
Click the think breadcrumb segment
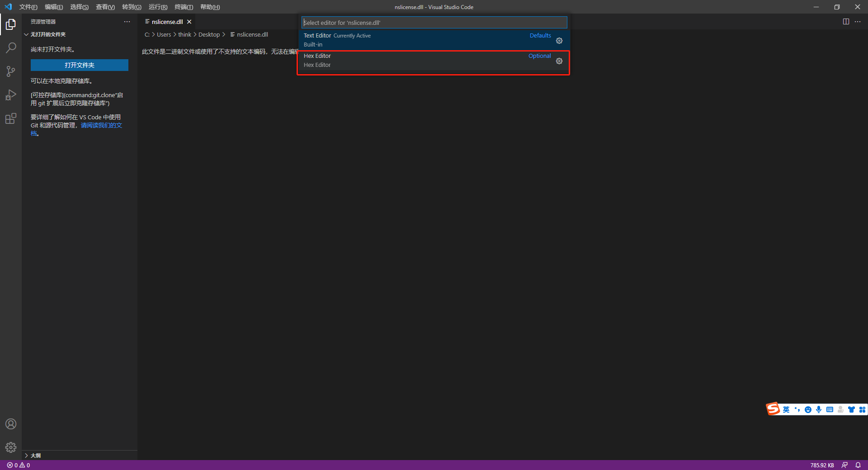click(184, 35)
